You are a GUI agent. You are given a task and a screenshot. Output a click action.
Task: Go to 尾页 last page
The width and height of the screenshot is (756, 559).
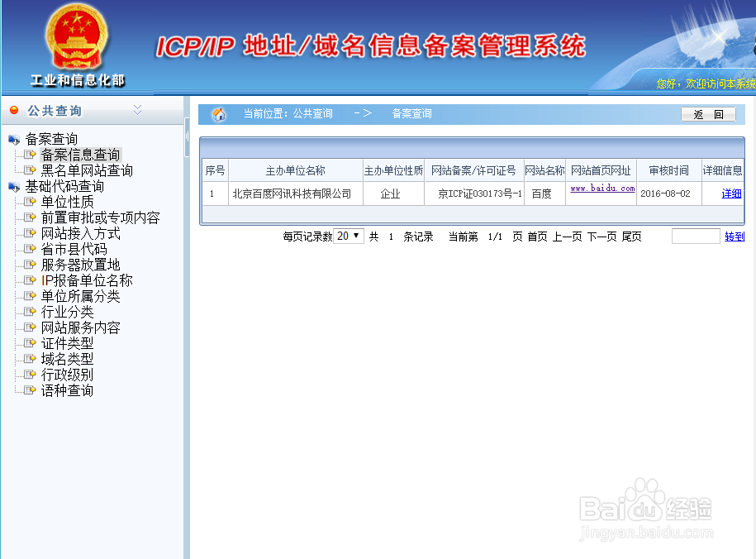[x=631, y=236]
